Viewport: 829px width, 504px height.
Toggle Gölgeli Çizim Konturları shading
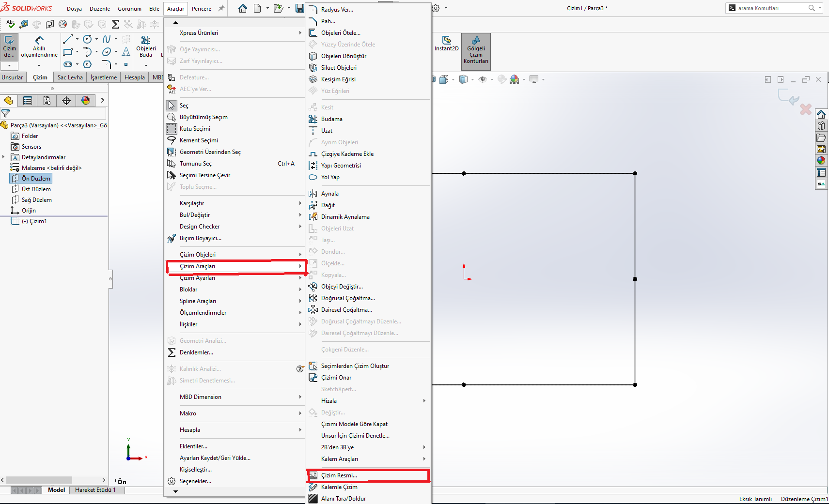pos(476,50)
